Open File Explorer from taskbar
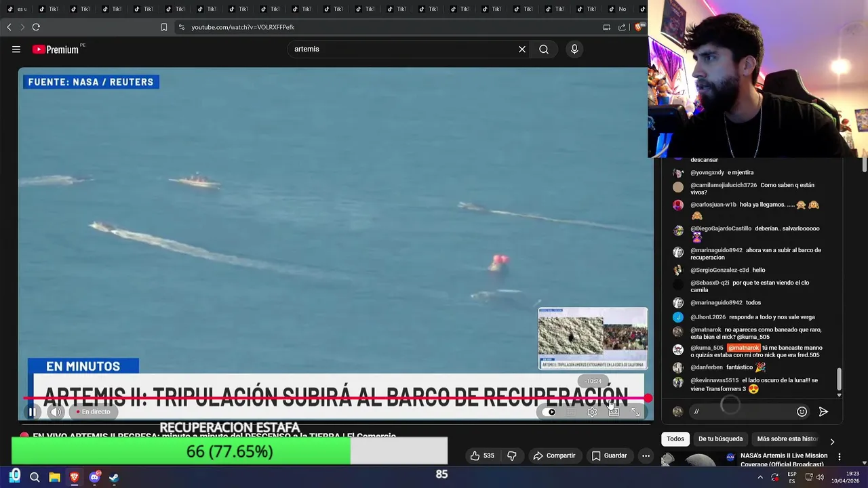Viewport: 868px width, 488px height. coord(54,477)
